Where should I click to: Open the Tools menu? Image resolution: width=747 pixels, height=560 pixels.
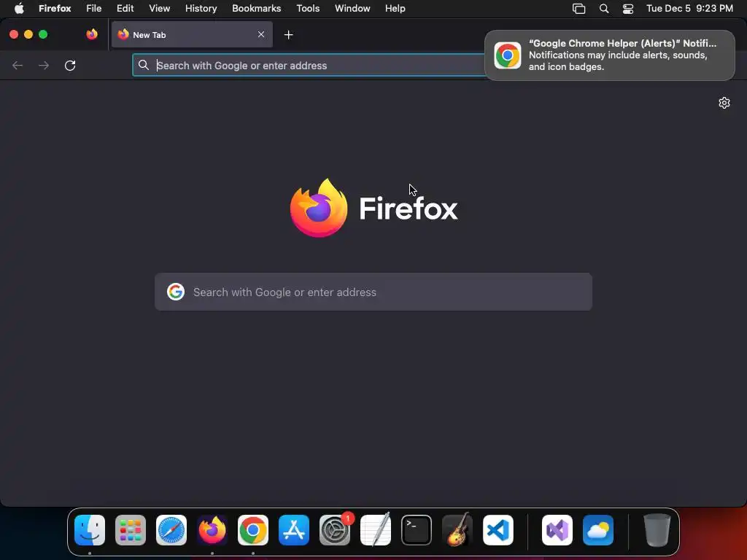(x=308, y=8)
